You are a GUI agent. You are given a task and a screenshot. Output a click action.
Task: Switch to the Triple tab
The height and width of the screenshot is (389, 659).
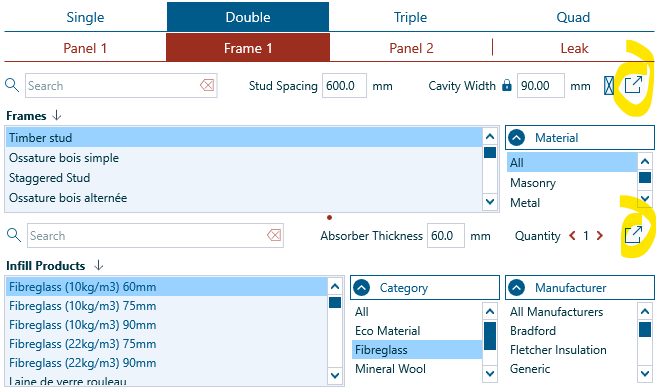(x=410, y=17)
